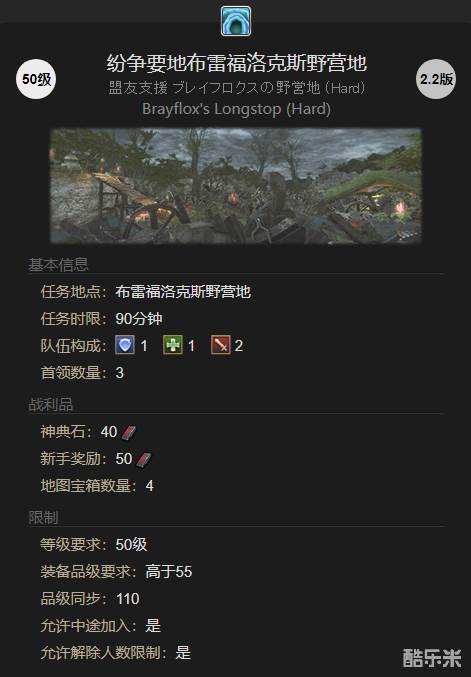471x677 pixels.
Task: Click the English name Brayflox's Longstop (Hard)
Action: [x=237, y=109]
